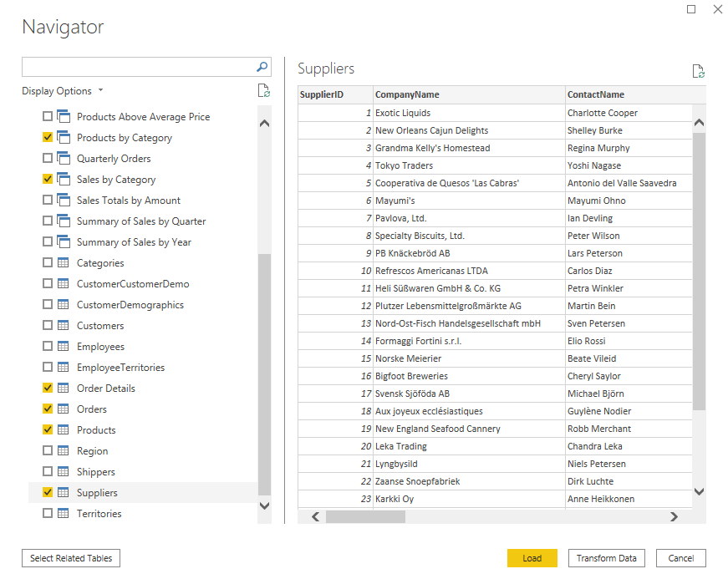728x579 pixels.
Task: Click the table icon beside Region
Action: (64, 450)
